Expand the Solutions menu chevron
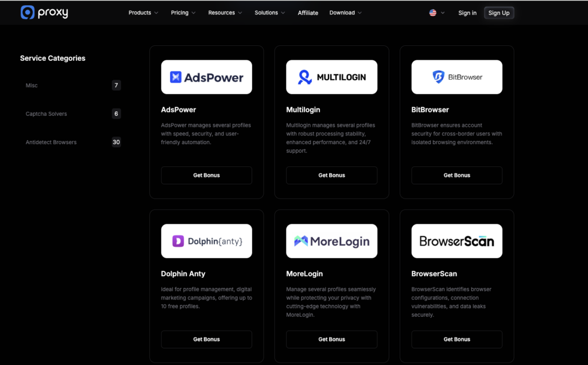 [283, 13]
